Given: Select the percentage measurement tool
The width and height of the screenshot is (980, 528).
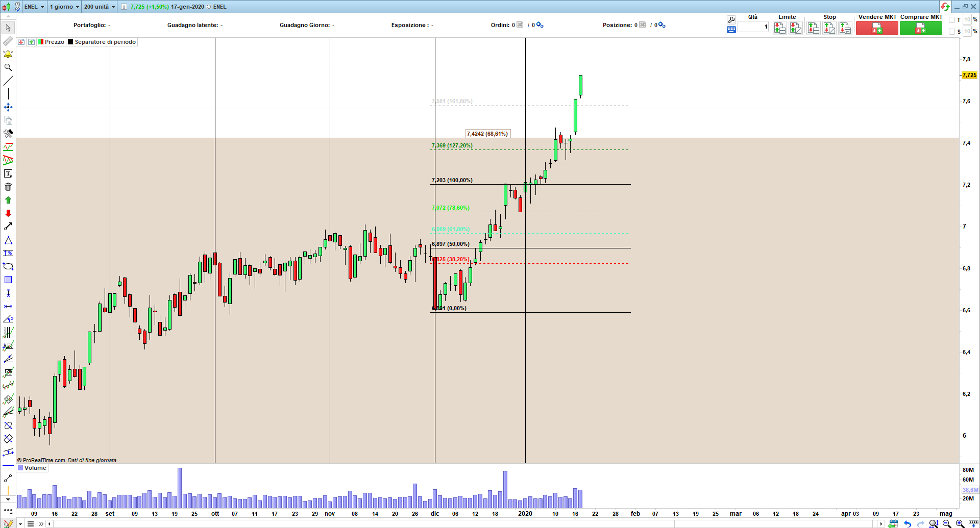Looking at the screenshot, I should (x=8, y=253).
